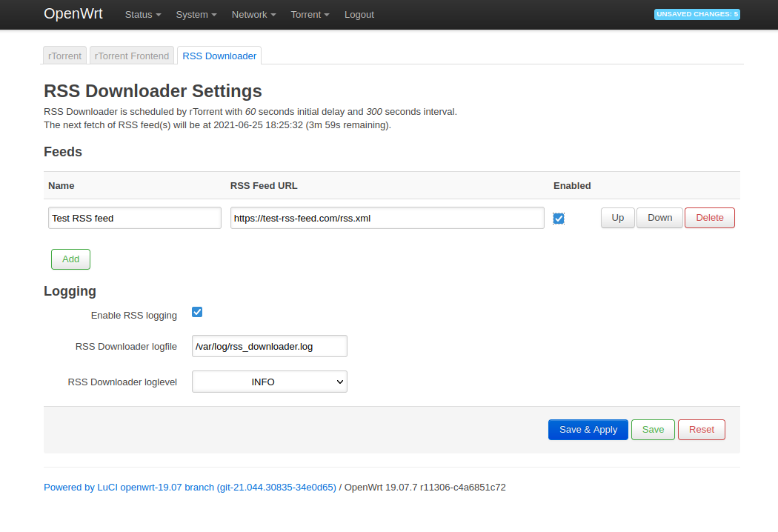Click the OpenWrt brand logo text

[x=73, y=14]
